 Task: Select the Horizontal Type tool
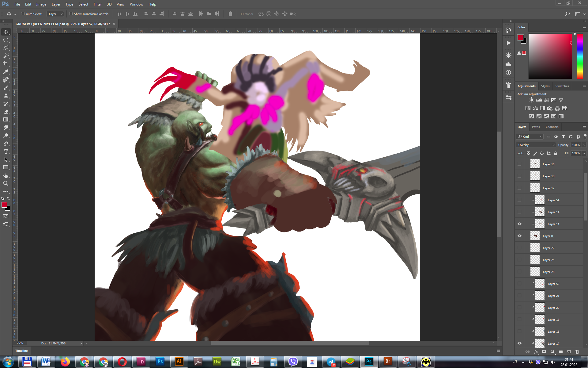(x=6, y=151)
